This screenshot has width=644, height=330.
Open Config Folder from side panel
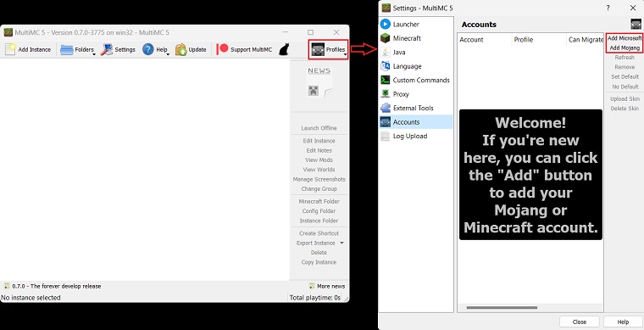319,211
